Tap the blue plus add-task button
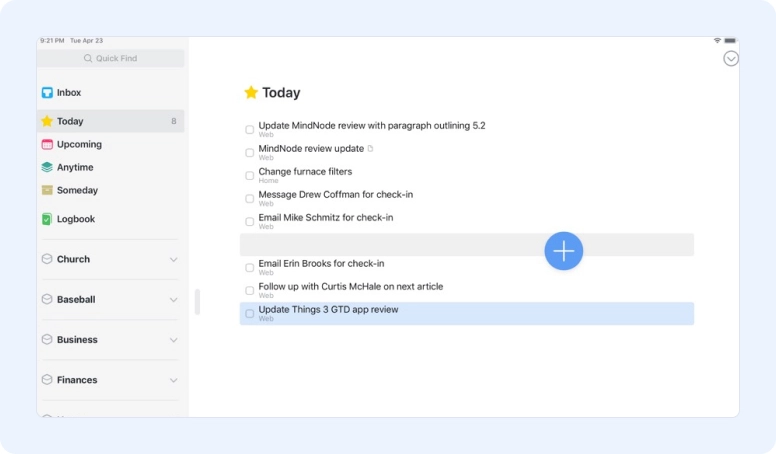776x454 pixels. click(564, 251)
